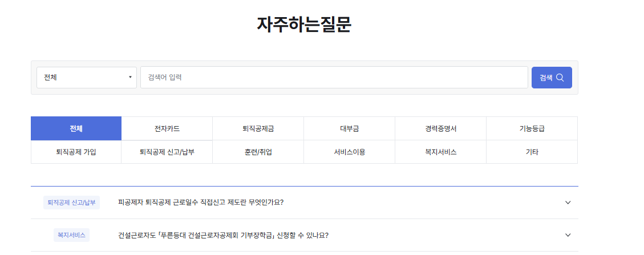Select the 전체 tab

pos(76,128)
